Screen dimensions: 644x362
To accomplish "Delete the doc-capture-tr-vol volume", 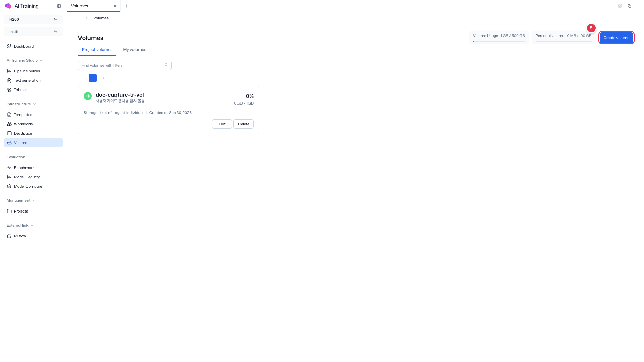I will [244, 124].
